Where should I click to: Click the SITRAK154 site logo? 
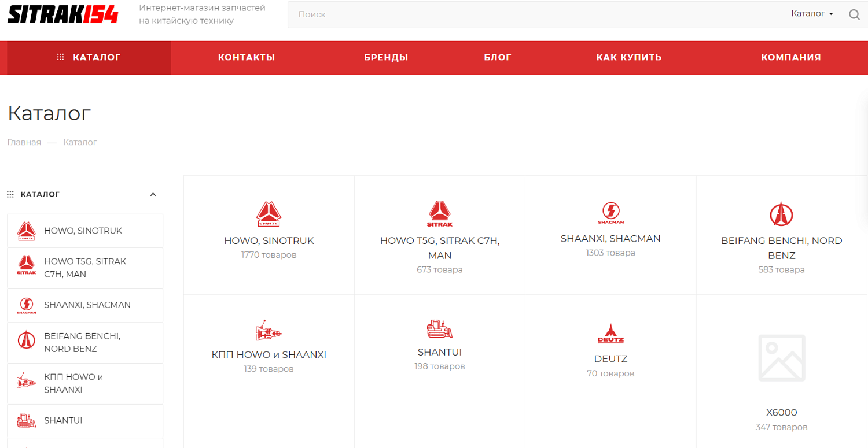coord(62,14)
